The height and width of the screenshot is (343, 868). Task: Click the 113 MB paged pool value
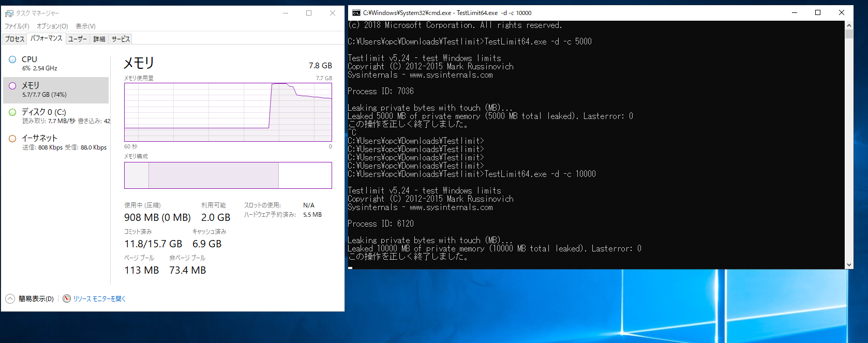(142, 271)
